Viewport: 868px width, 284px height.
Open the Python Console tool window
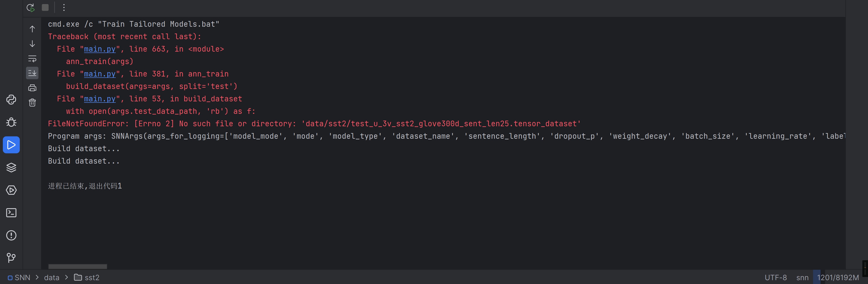[11, 100]
